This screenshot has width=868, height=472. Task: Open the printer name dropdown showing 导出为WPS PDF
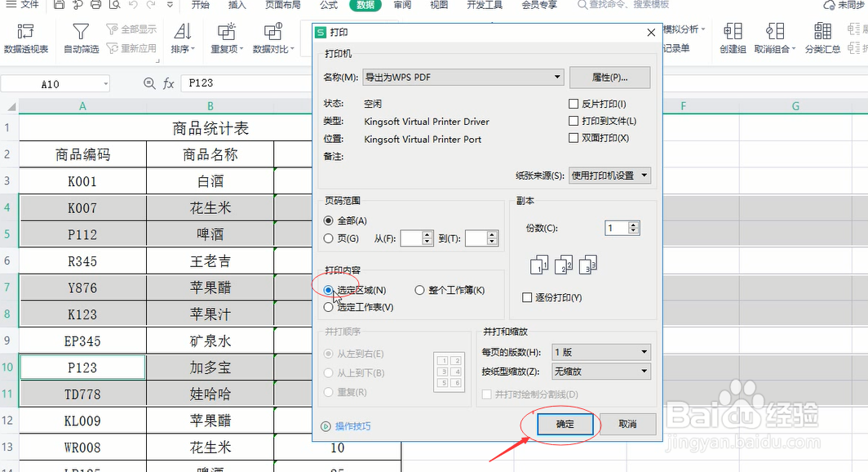coord(556,77)
